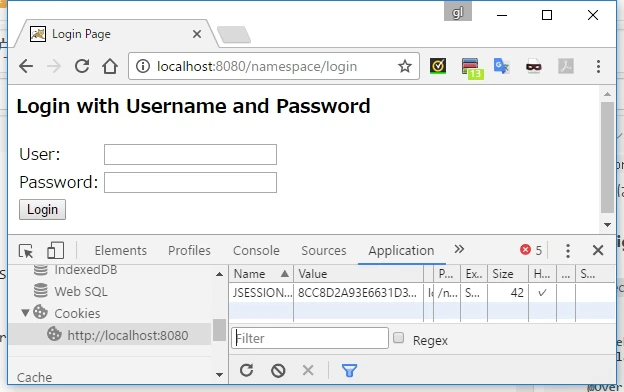
Task: Click the Value column header
Action: point(359,274)
